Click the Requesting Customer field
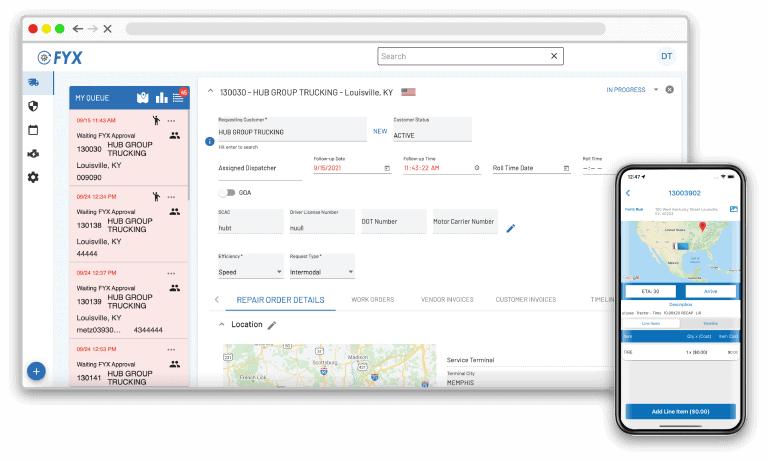Image resolution: width=768 pixels, height=461 pixels. 292,129
